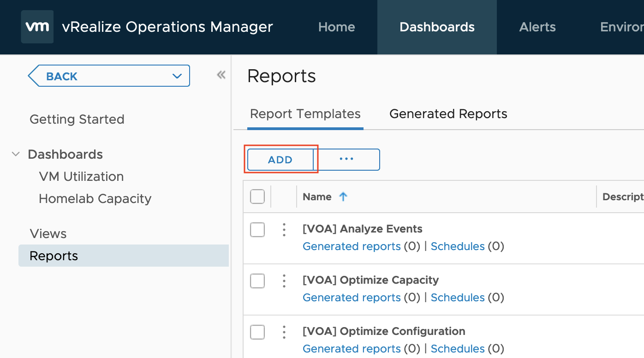
Task: Open kebab menu for [VOA] Optimize Capacity
Action: click(x=284, y=280)
